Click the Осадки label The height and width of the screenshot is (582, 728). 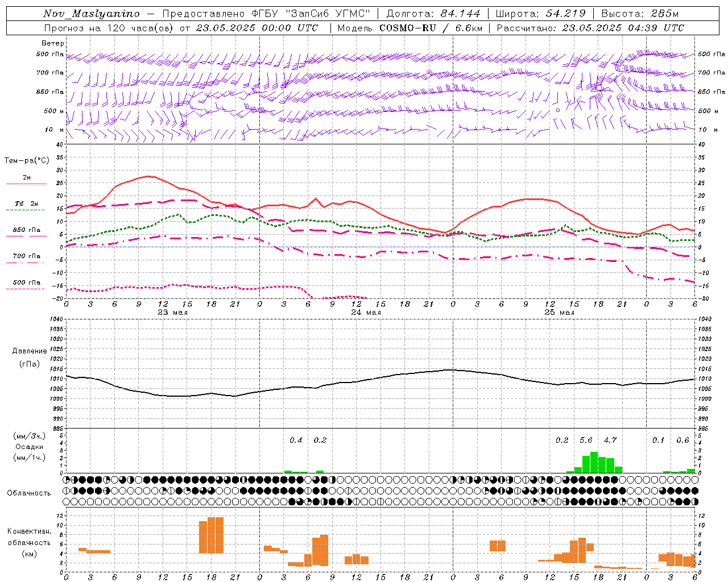coord(30,447)
